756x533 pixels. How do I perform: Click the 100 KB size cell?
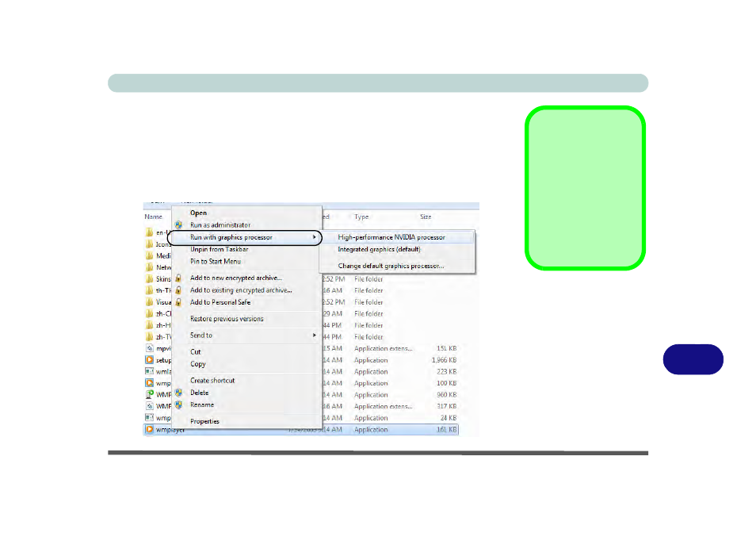446,383
